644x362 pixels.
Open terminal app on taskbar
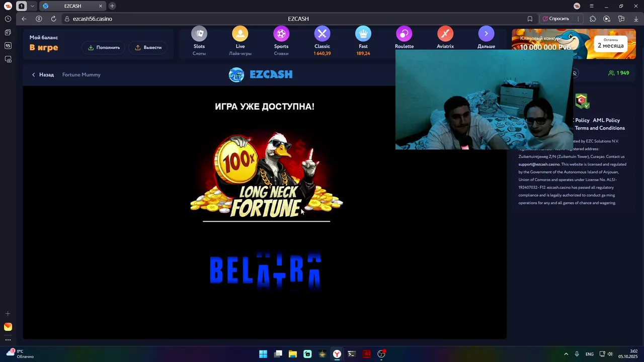352,354
